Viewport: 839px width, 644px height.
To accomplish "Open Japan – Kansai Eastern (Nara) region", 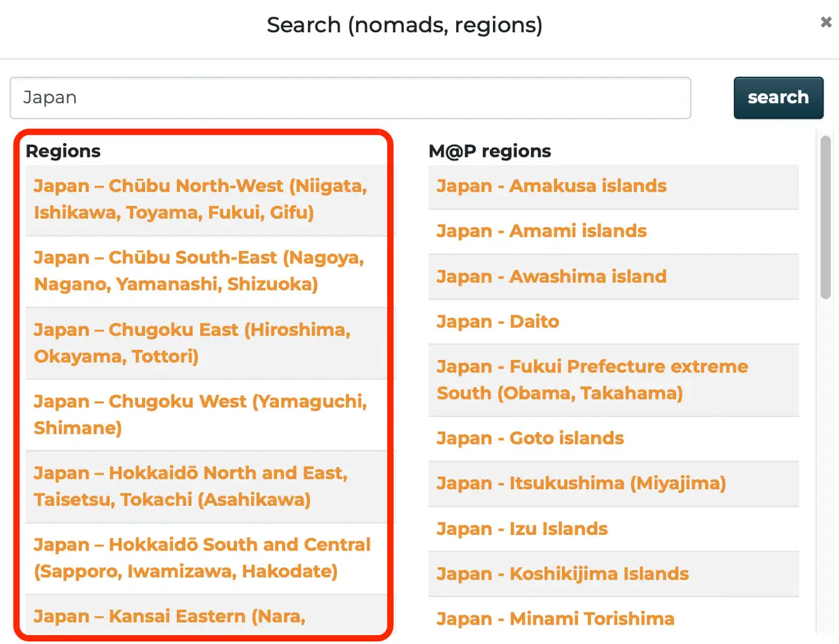I will tap(169, 616).
